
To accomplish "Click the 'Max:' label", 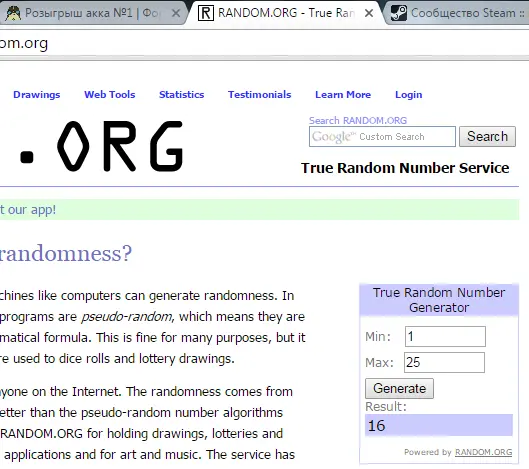I will 379,363.
